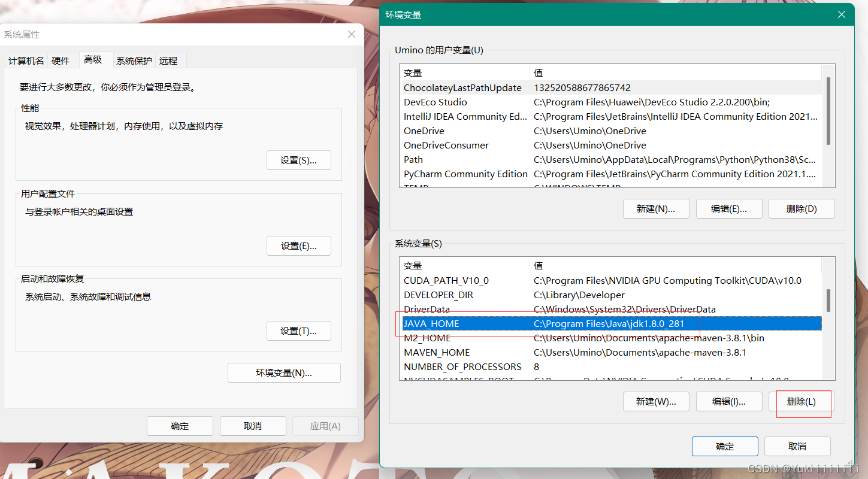Click the jdk1.8.0_281 path value
The height and width of the screenshot is (479, 868).
pyautogui.click(x=609, y=323)
